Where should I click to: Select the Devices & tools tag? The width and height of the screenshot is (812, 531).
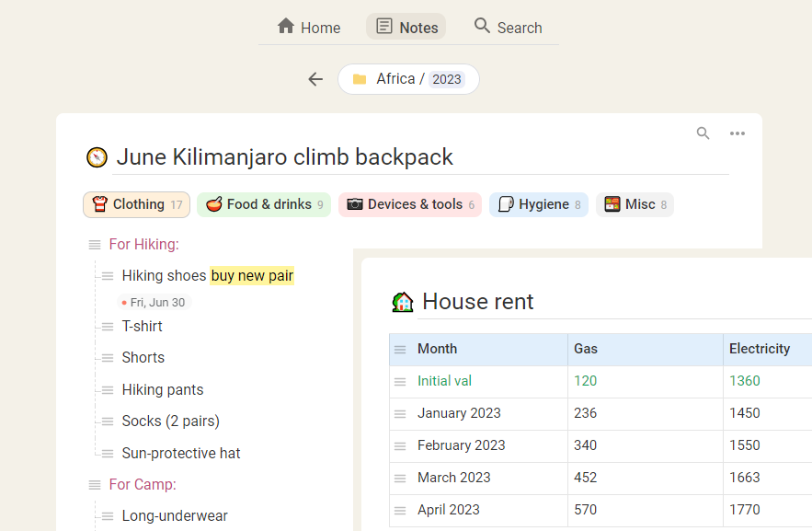410,204
